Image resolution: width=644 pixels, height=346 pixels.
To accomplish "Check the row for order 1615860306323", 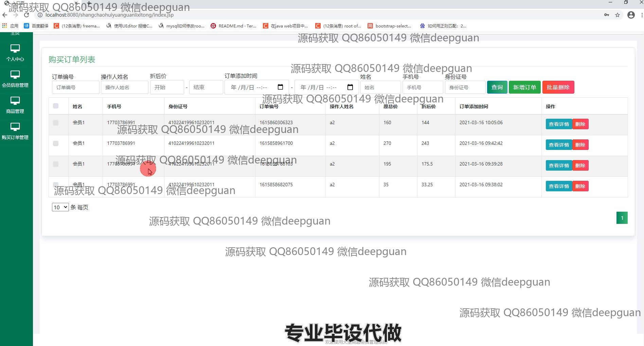I will pos(56,123).
